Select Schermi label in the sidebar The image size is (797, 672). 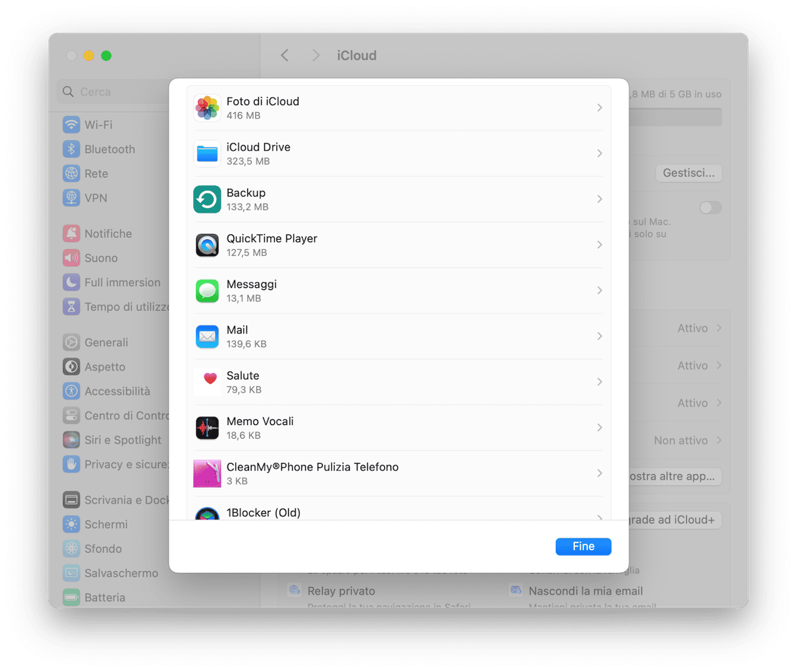tap(106, 525)
